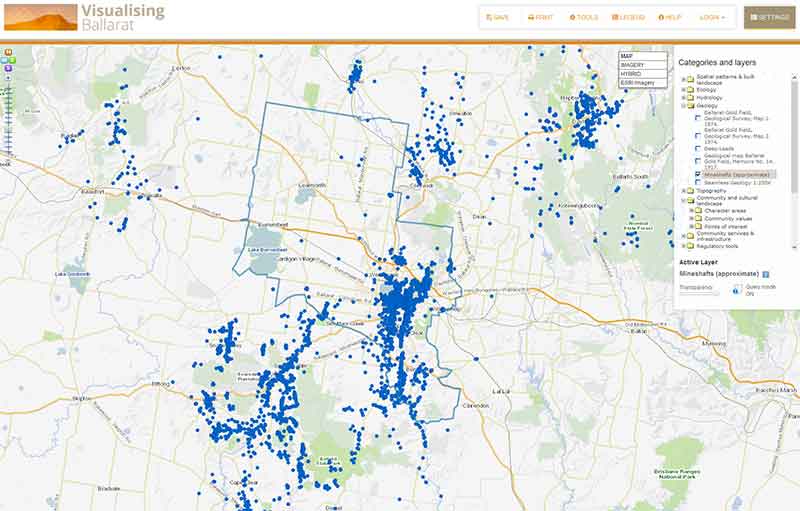Switch basemap to MAP
Screen dimensions: 800x511
point(643,56)
